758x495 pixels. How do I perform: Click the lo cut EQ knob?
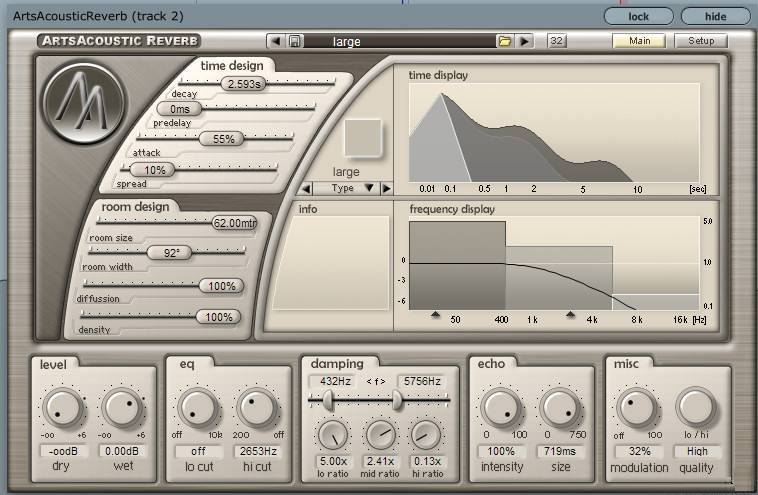pyautogui.click(x=198, y=408)
